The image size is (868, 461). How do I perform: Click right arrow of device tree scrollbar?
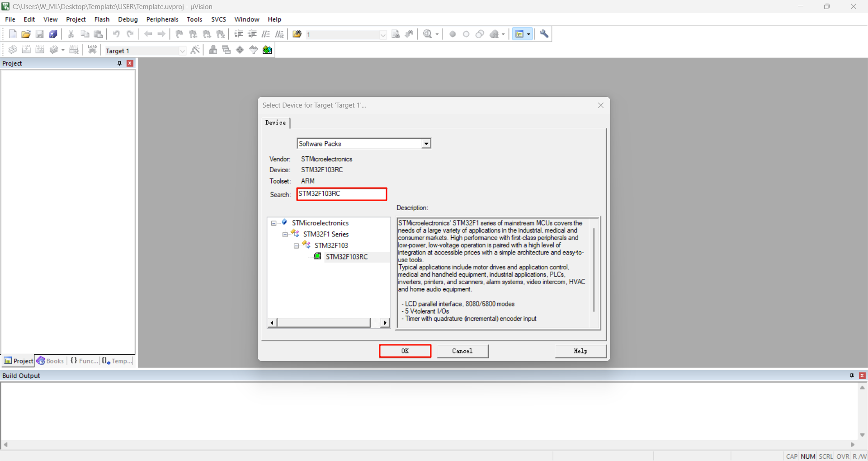point(385,323)
